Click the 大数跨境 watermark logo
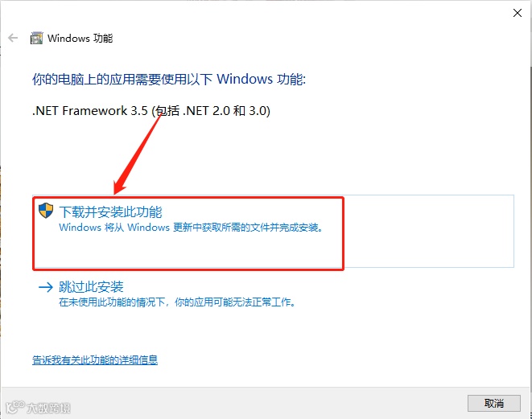532x419 pixels. click(15, 407)
